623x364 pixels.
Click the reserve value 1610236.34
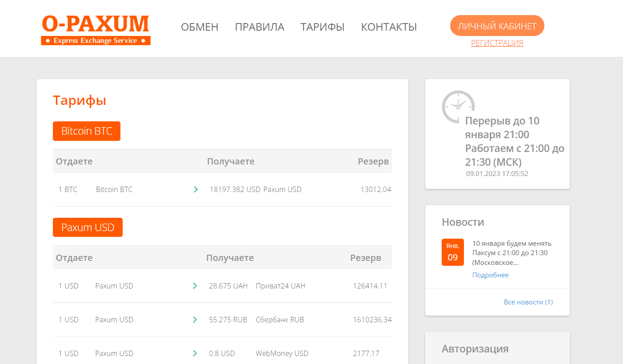(x=372, y=320)
